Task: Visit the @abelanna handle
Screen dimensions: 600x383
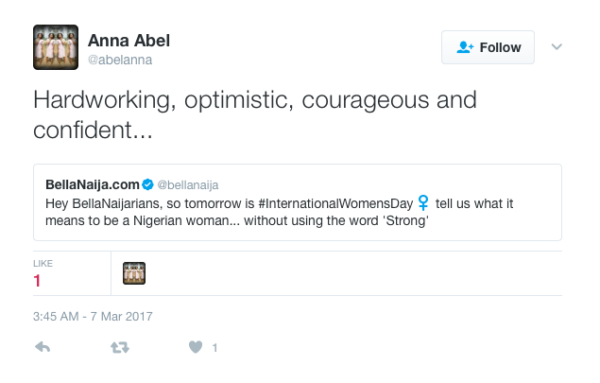Action: pyautogui.click(x=120, y=60)
